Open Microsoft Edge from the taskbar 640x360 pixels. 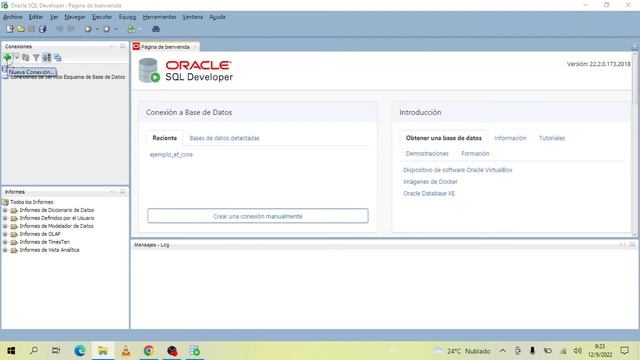80,351
